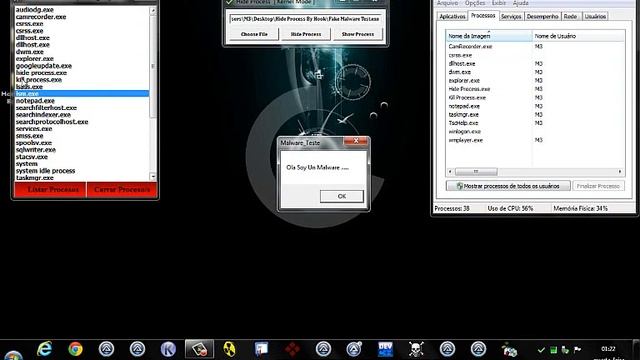Switch to the Desempenho tab

pyautogui.click(x=542, y=17)
